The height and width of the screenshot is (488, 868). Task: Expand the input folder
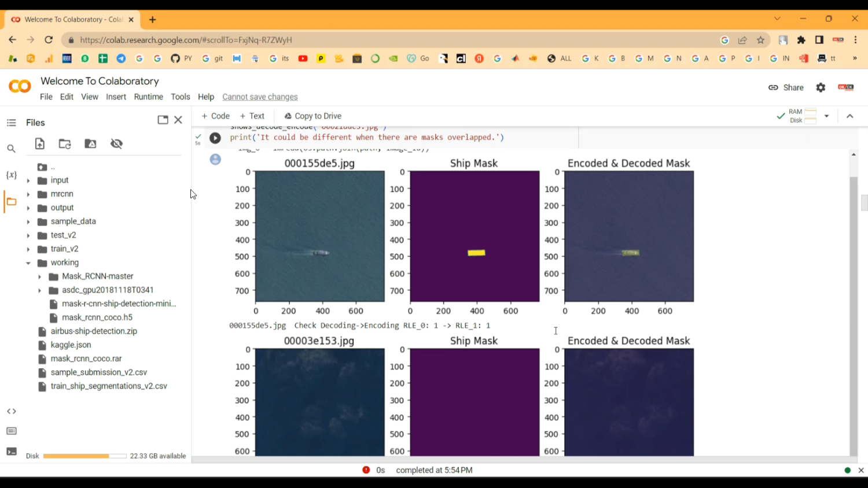pos(28,180)
